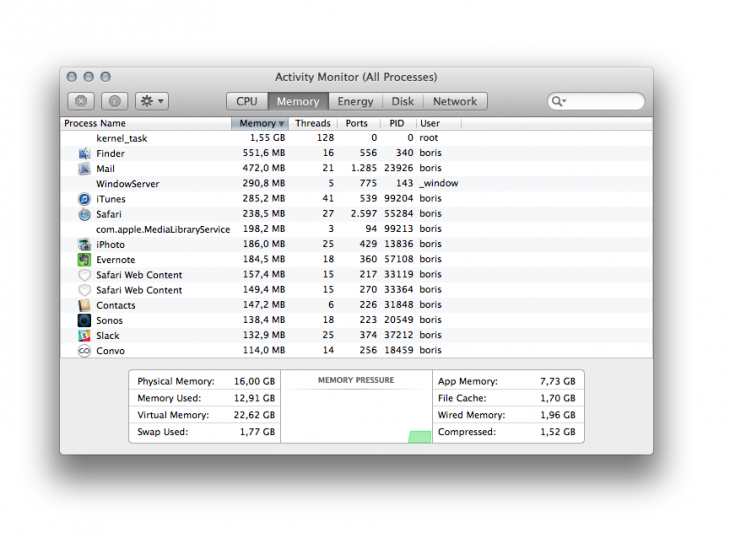Click the Evernote process name
This screenshot has height=538, width=730.
tap(115, 260)
